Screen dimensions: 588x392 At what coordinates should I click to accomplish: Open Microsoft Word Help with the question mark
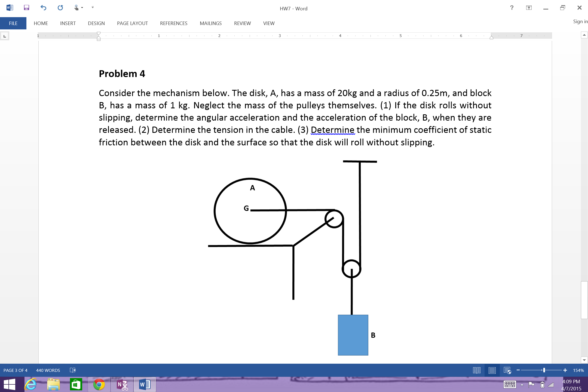[512, 8]
